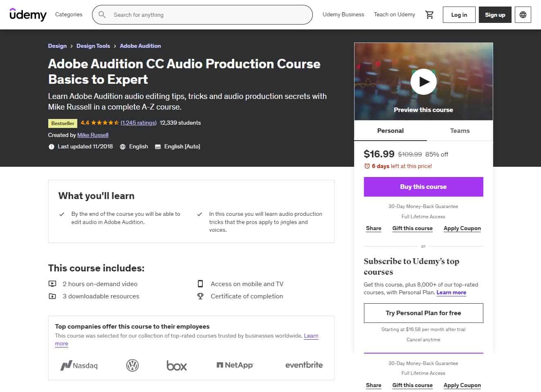Click the Volkswagen logo
The height and width of the screenshot is (392, 541).
(132, 365)
